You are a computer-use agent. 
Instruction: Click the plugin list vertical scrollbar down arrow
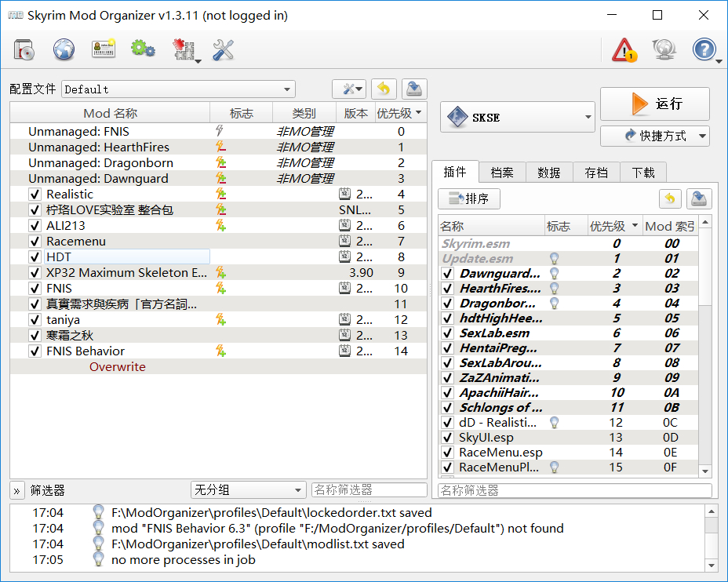705,471
